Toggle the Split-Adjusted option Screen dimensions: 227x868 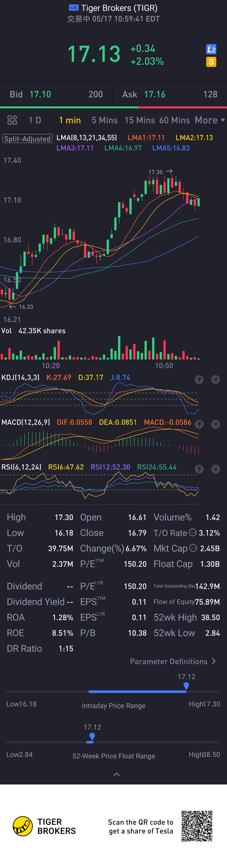tap(27, 138)
